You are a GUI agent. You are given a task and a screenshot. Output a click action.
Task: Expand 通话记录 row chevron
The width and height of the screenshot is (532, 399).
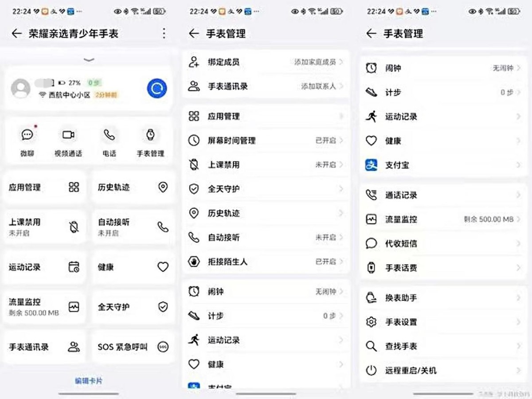(x=519, y=195)
